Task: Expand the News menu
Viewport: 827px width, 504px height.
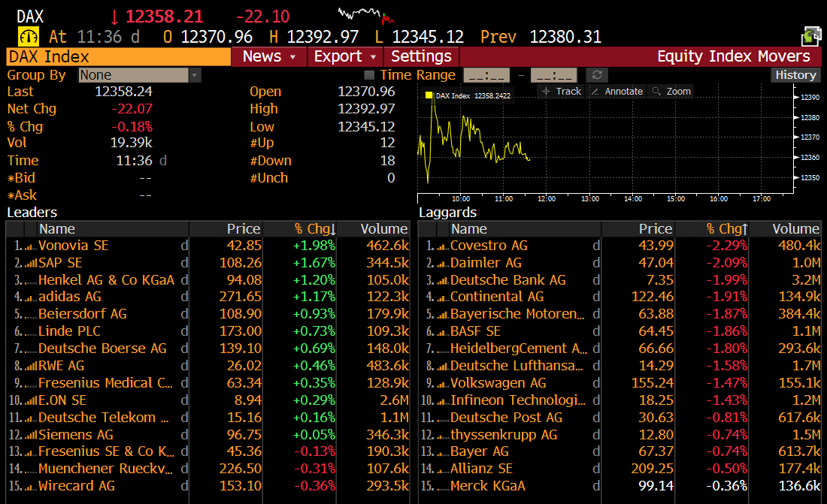Action: [268, 56]
